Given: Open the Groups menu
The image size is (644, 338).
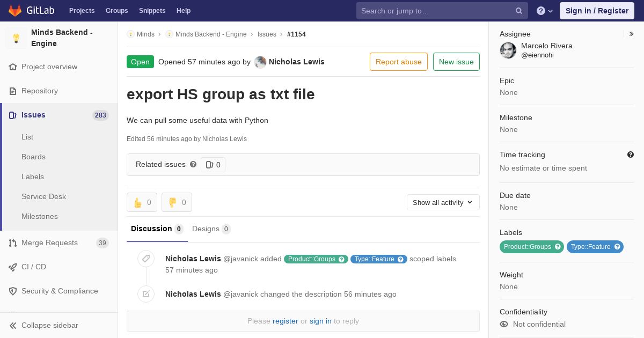Looking at the screenshot, I should coord(116,11).
